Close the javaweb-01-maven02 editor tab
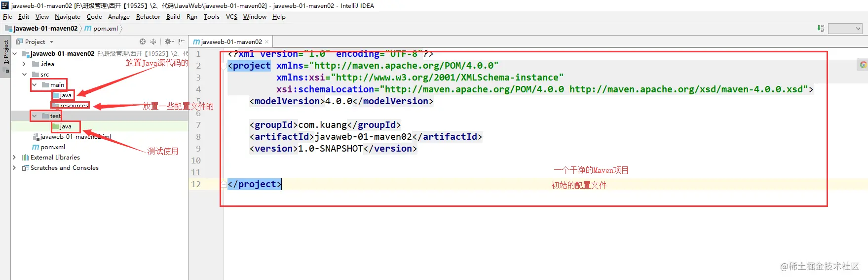Viewport: 868px width, 280px height. (x=267, y=42)
